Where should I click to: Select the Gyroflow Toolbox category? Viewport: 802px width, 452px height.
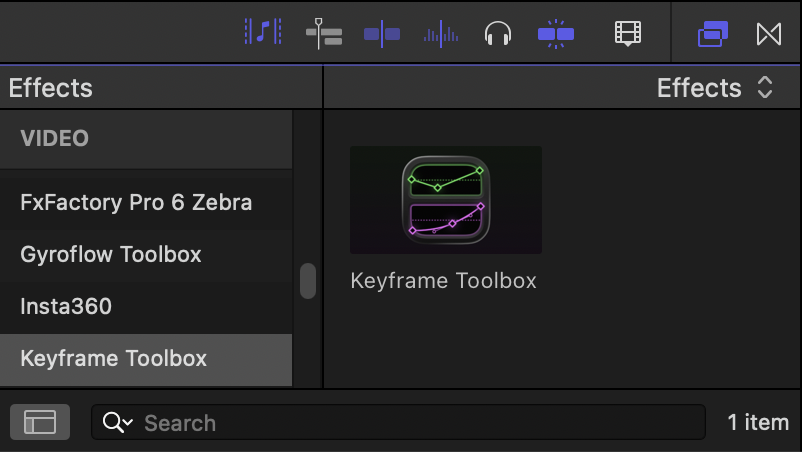pyautogui.click(x=111, y=255)
